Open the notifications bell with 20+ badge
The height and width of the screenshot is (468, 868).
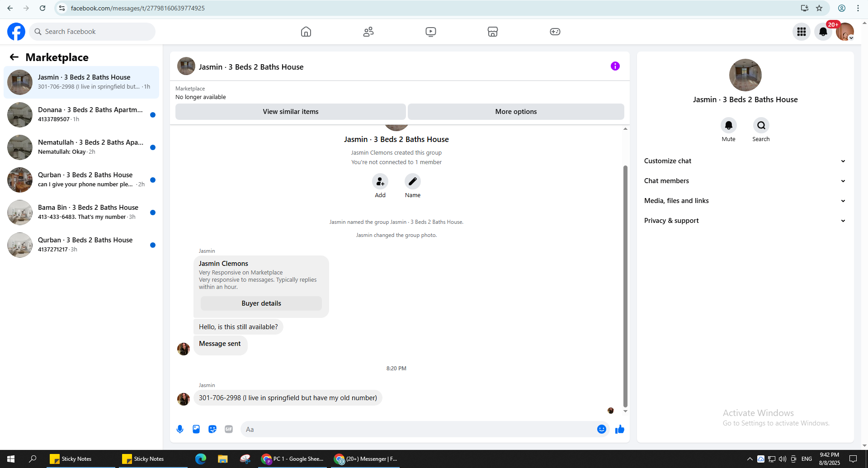coord(823,32)
